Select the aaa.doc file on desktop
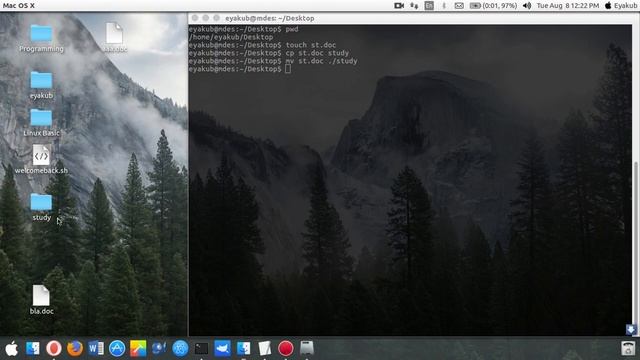This screenshot has height=360, width=640. [x=114, y=37]
